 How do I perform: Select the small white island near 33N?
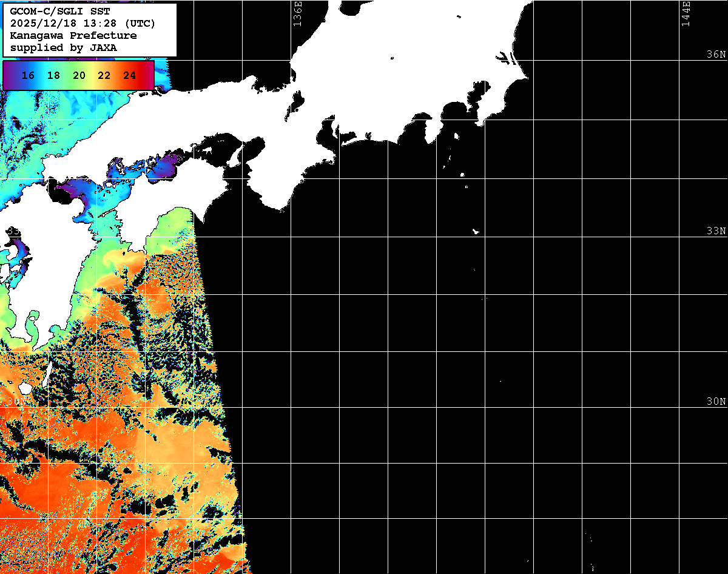tap(476, 231)
